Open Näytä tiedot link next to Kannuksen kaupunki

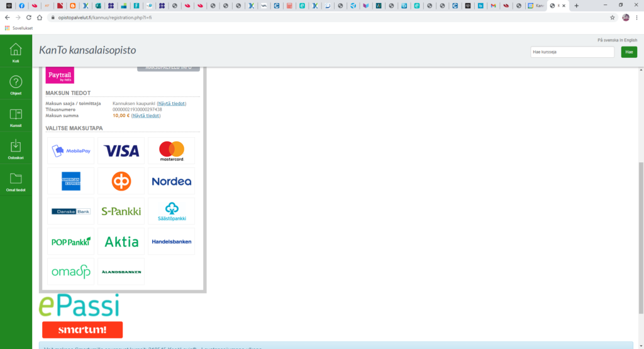[x=171, y=104]
